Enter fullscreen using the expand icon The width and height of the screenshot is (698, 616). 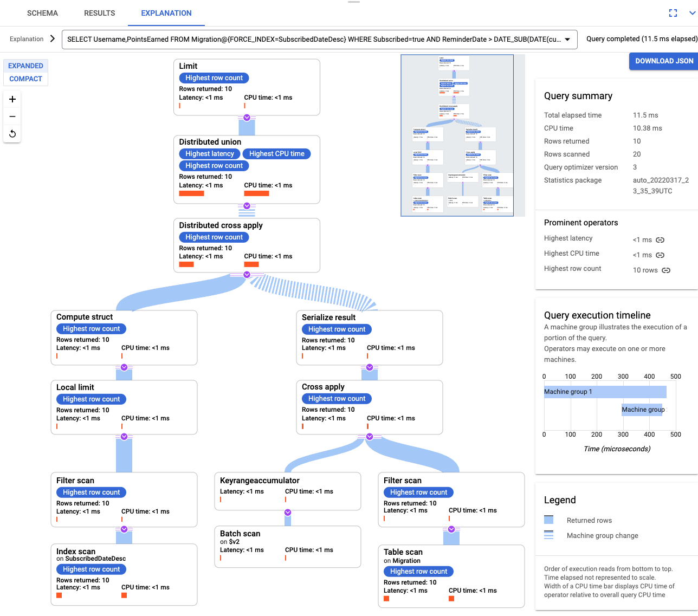coord(673,12)
